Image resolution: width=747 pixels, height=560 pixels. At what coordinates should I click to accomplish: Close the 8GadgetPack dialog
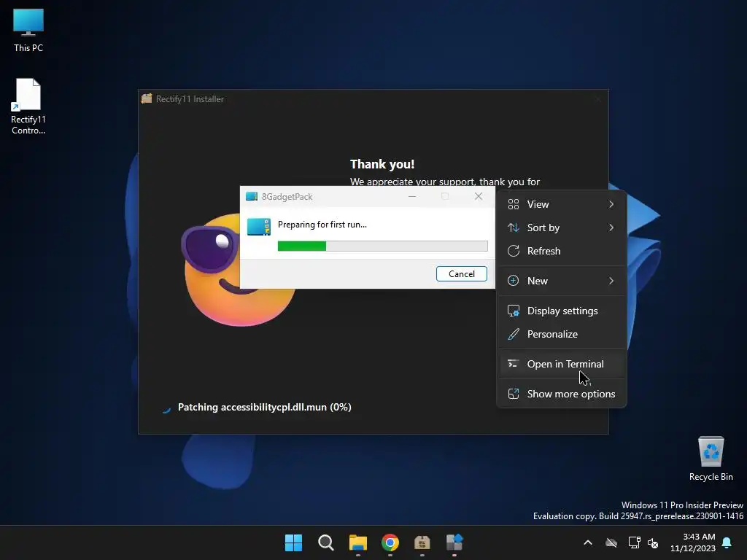tap(479, 196)
